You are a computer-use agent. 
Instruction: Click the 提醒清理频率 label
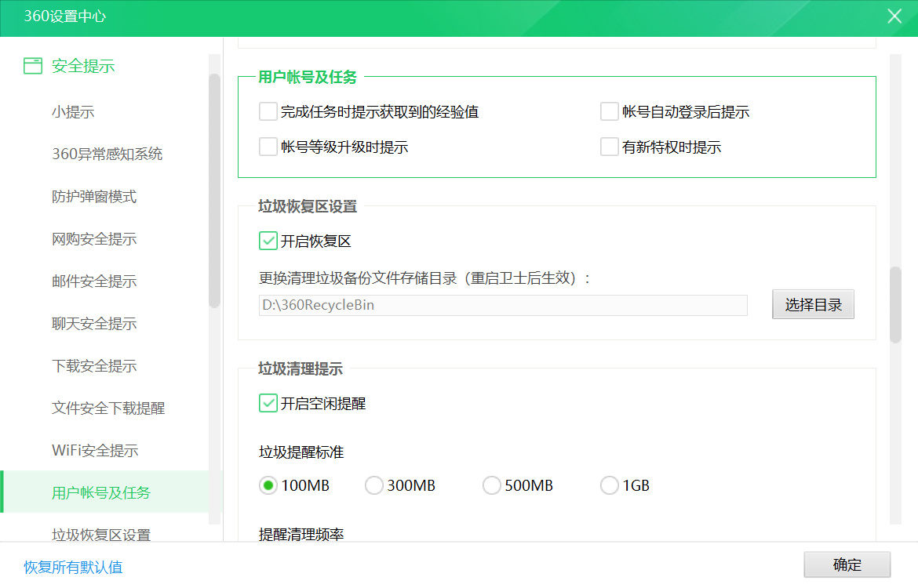(x=301, y=534)
